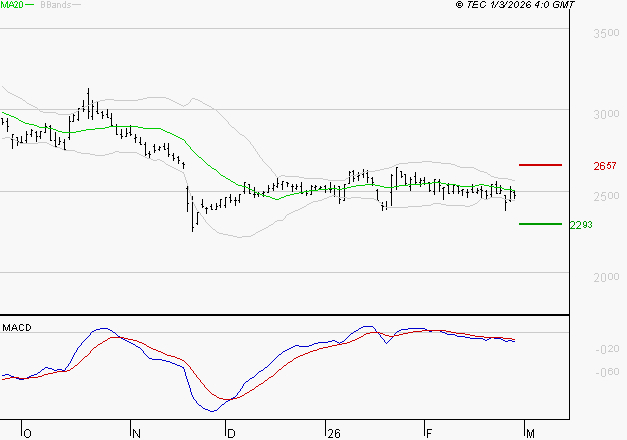Click the 2000 price axis label
This screenshot has height=440, width=627.
tap(606, 277)
